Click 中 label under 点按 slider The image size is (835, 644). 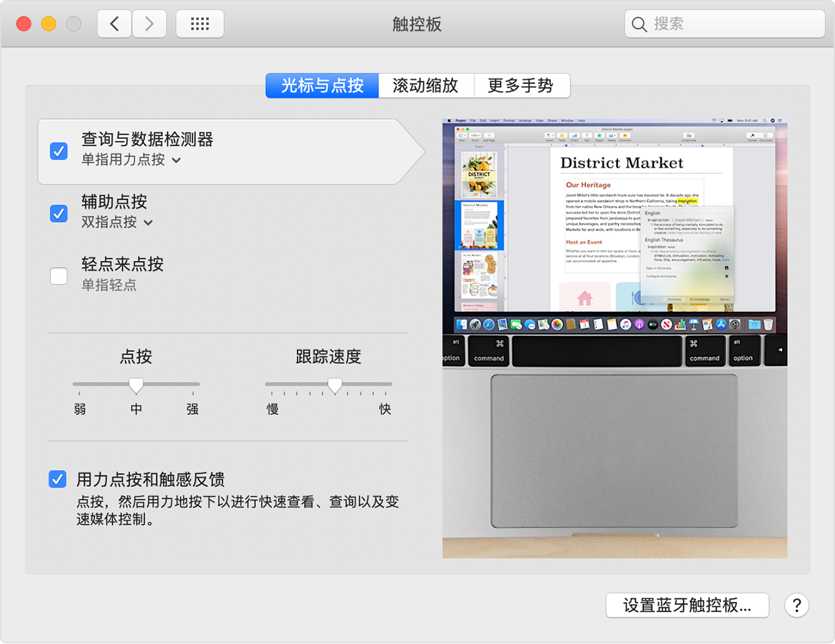(136, 409)
